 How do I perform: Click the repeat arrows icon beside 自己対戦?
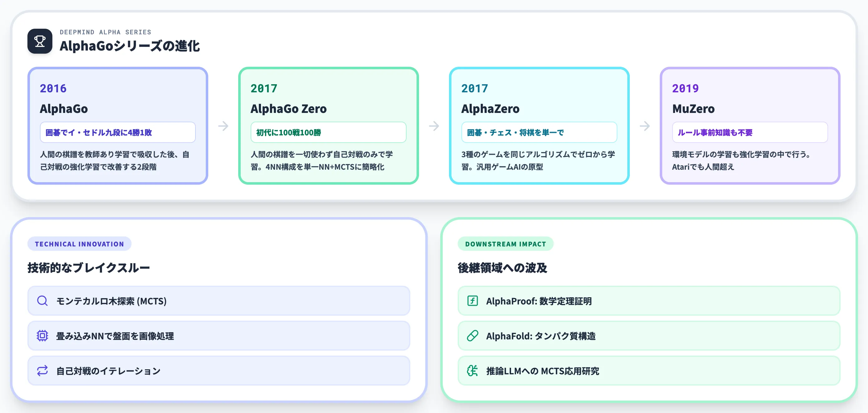point(42,371)
